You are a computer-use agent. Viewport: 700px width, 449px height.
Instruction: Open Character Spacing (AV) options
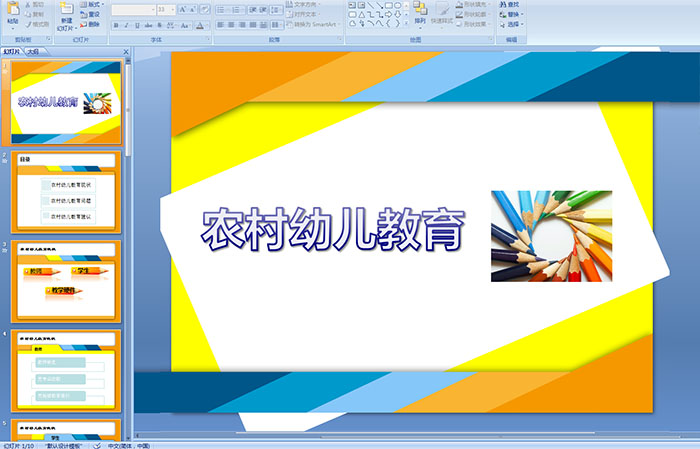pyautogui.click(x=171, y=25)
